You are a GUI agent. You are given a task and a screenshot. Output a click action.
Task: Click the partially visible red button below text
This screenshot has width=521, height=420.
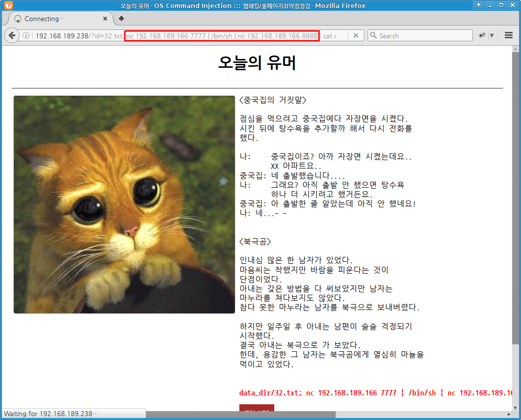(257, 408)
